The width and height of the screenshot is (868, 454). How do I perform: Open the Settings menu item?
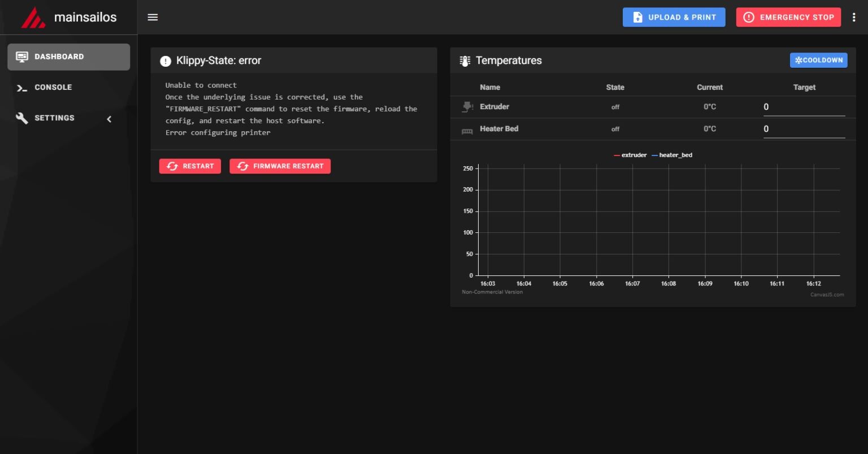tap(54, 118)
